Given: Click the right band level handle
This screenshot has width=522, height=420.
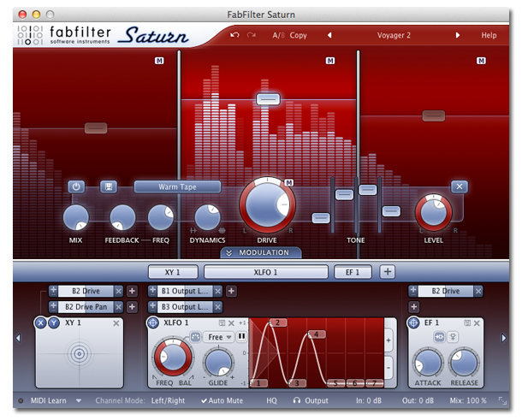Looking at the screenshot, I should coord(434,115).
